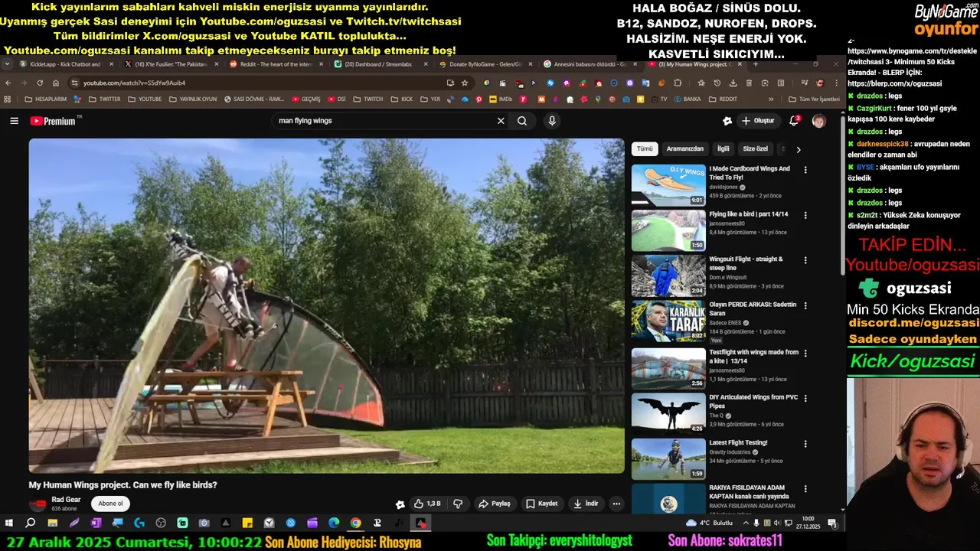Viewport: 980px width, 551px height.
Task: Click the İndir download button
Action: point(586,504)
